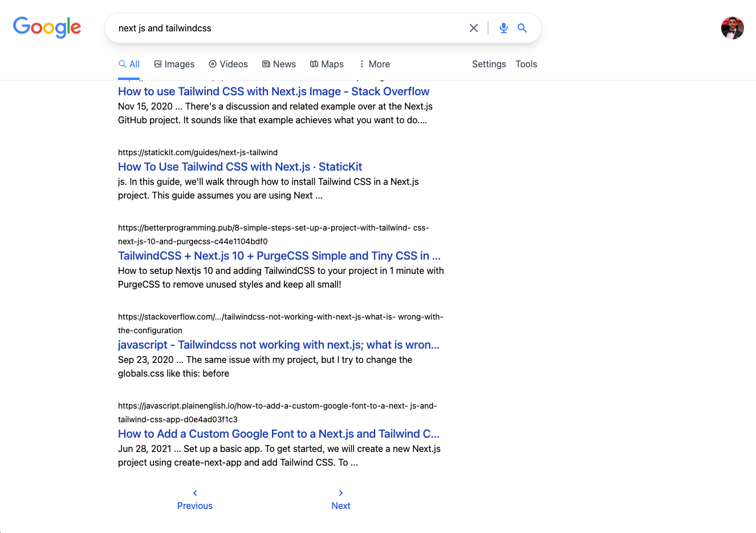The image size is (756, 533).
Task: Click the stackoverflow.com tailwindcss-not-working URL
Action: click(281, 324)
